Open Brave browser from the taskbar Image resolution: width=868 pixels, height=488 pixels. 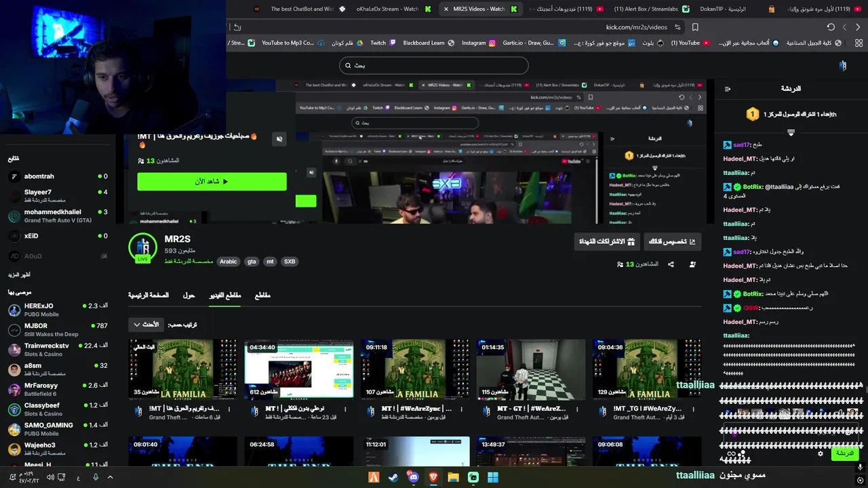433,477
